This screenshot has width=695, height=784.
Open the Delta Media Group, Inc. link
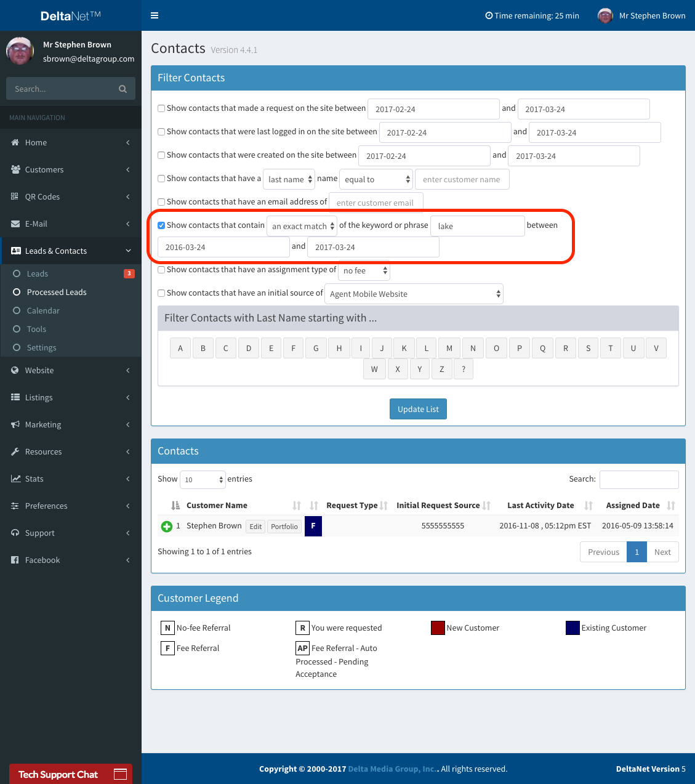pos(392,769)
